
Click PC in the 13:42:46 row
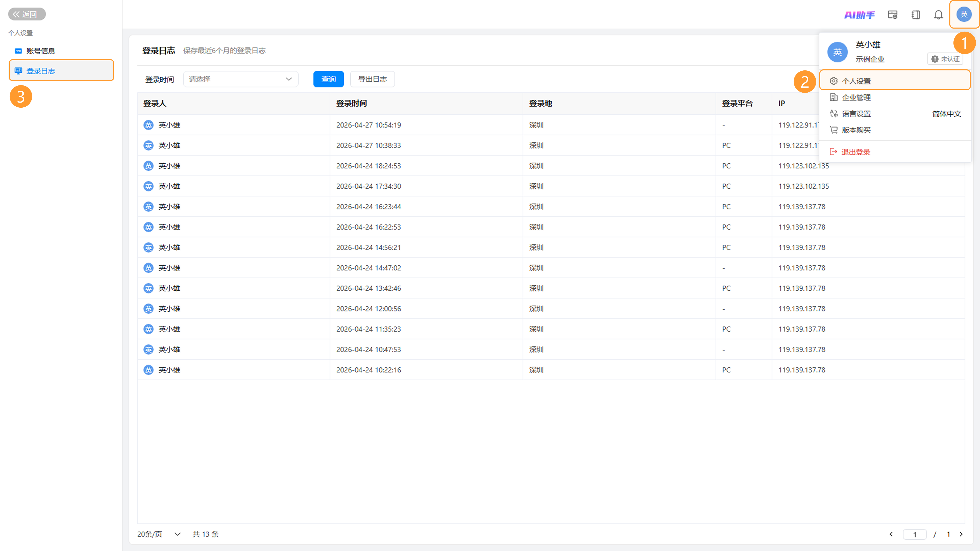tap(726, 288)
